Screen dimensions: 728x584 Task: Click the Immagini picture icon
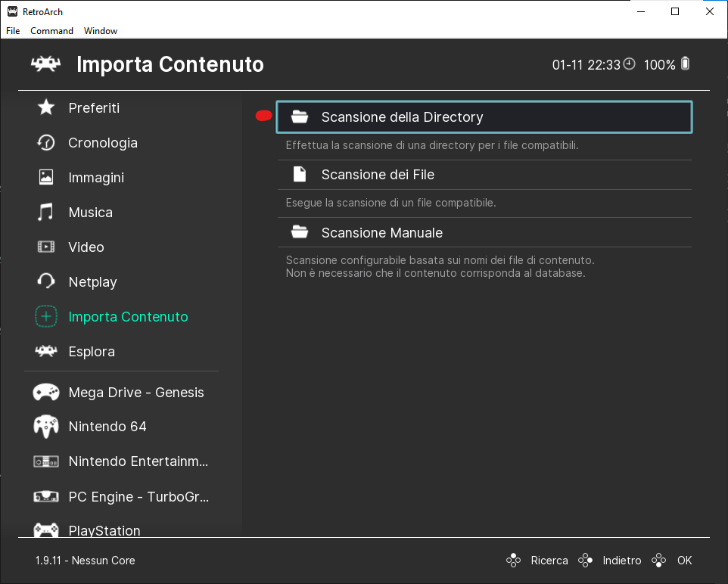tap(46, 177)
